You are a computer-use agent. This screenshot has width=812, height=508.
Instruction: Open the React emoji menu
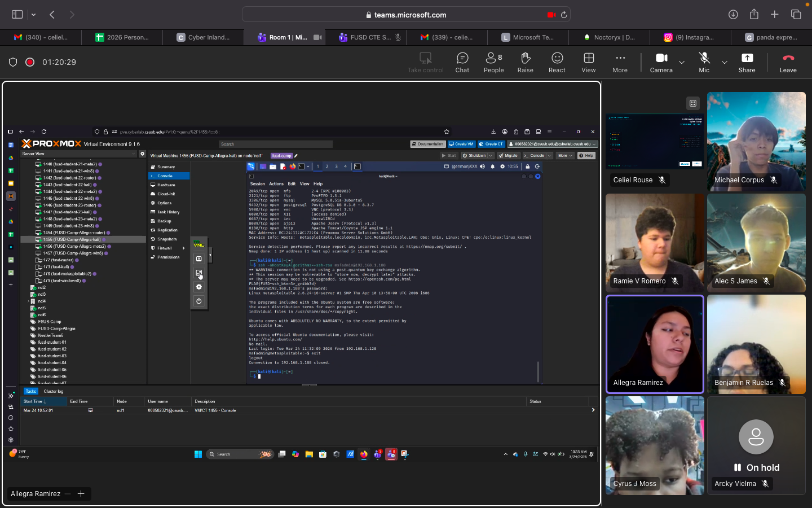pos(557,62)
